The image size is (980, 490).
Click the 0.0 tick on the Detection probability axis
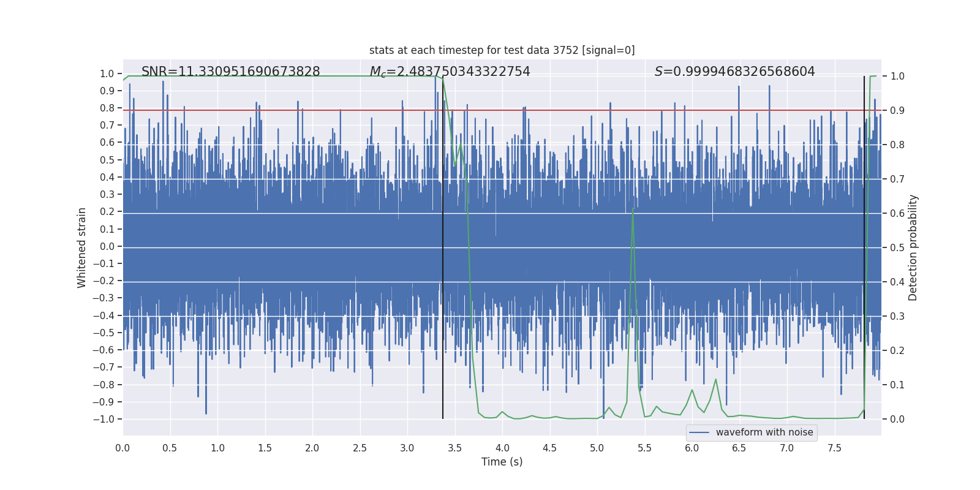tap(897, 419)
